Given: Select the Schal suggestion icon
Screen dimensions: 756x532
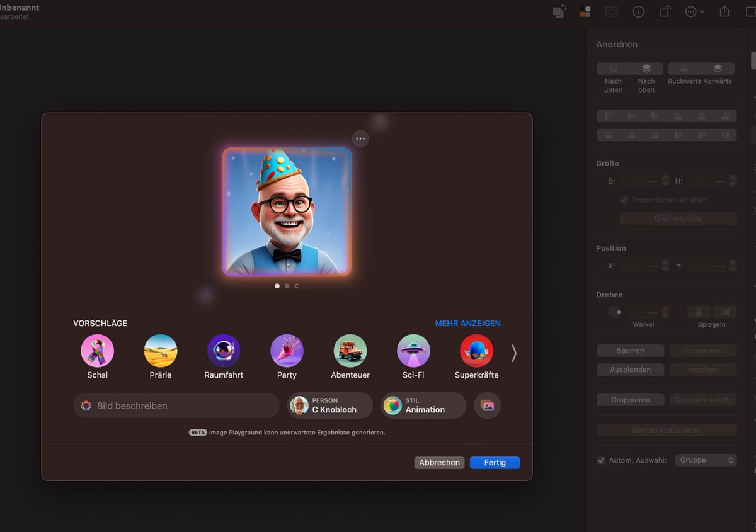Looking at the screenshot, I should (98, 351).
